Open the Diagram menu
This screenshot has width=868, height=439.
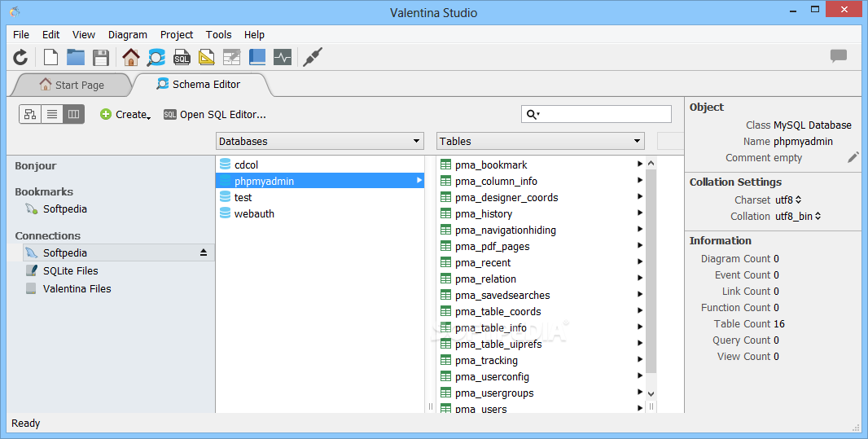(x=128, y=34)
